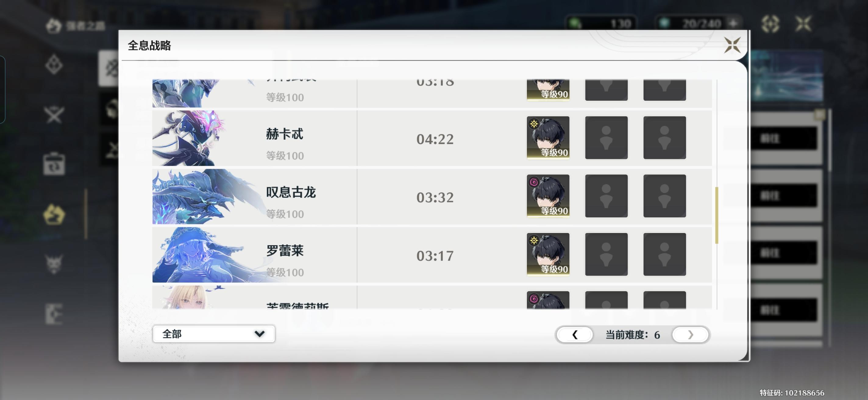The image size is (868, 400).
Task: Increase difficulty with right chevron button
Action: pyautogui.click(x=690, y=335)
